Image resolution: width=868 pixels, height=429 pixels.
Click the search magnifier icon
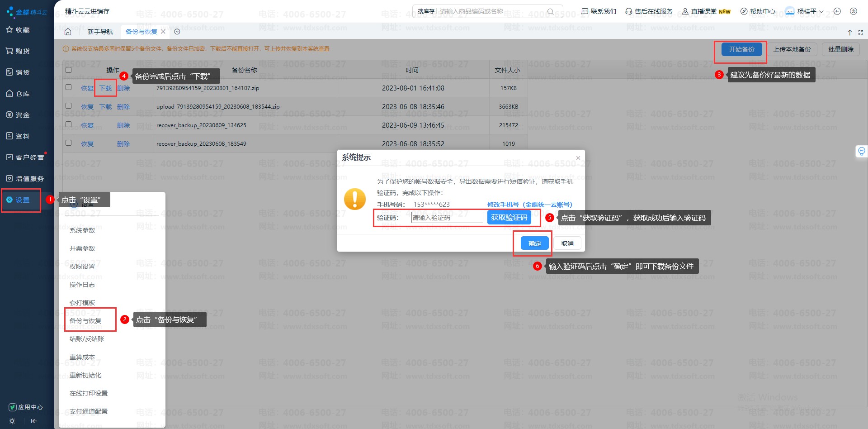tap(550, 11)
